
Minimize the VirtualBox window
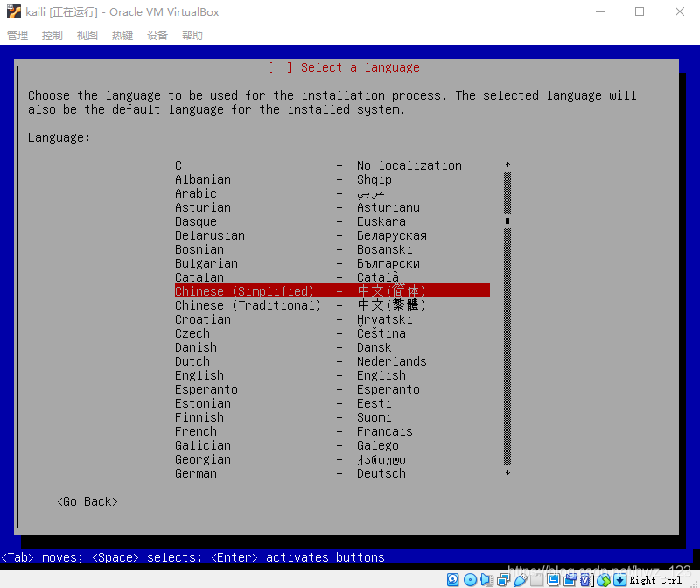pos(600,11)
